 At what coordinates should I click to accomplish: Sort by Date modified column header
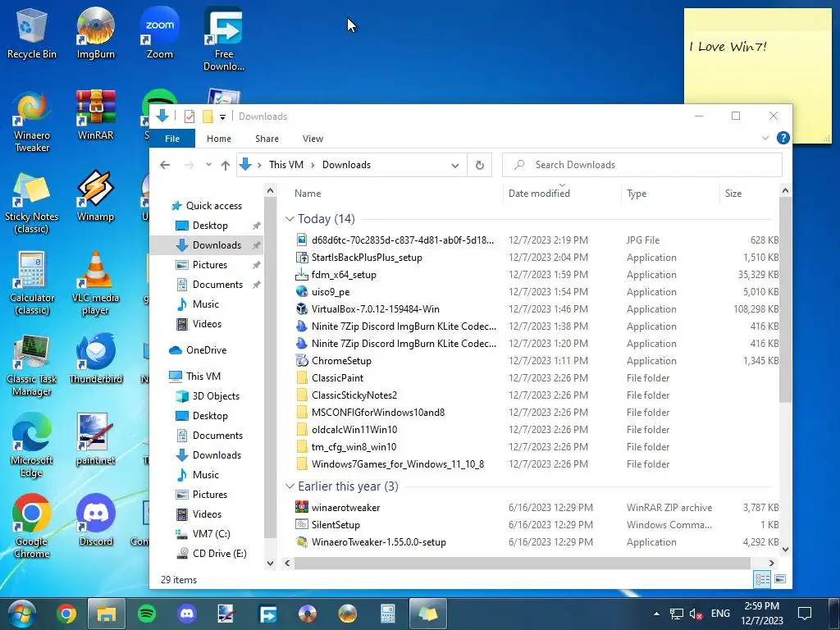(x=562, y=194)
